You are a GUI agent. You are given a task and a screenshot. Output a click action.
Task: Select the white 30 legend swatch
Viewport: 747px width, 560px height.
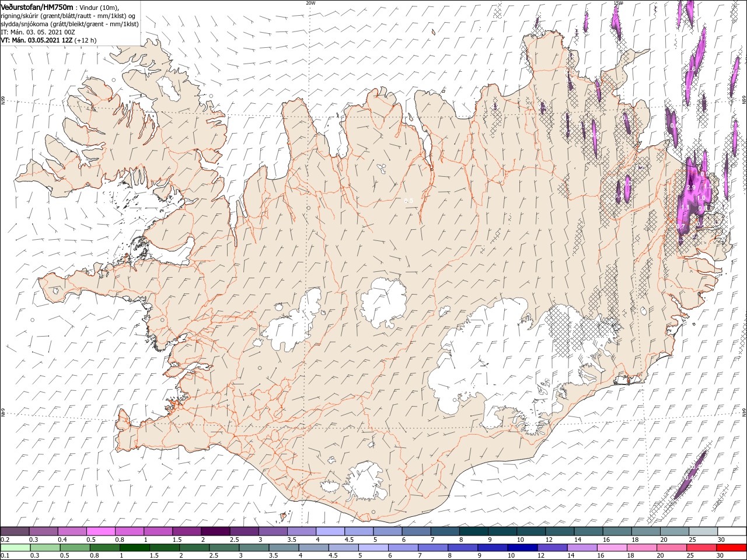coord(731,531)
